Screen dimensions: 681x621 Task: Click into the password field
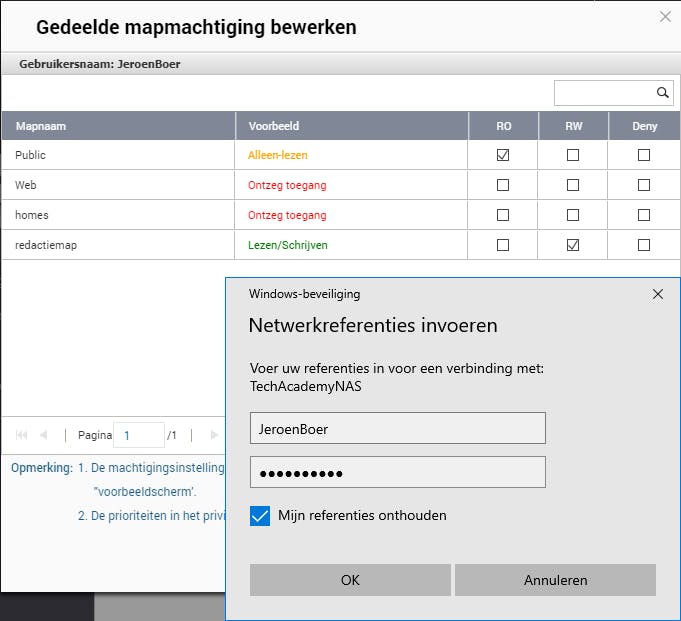click(x=397, y=472)
